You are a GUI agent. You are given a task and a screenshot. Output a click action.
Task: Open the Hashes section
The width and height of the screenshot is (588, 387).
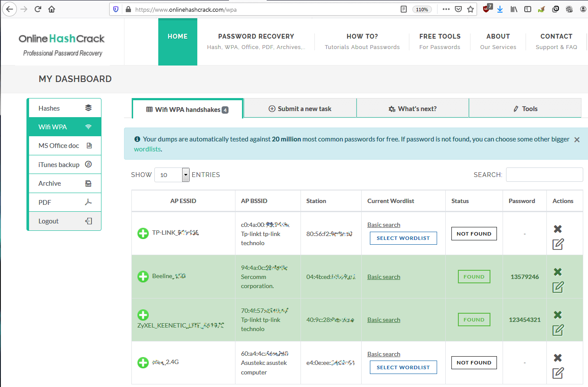click(x=64, y=107)
